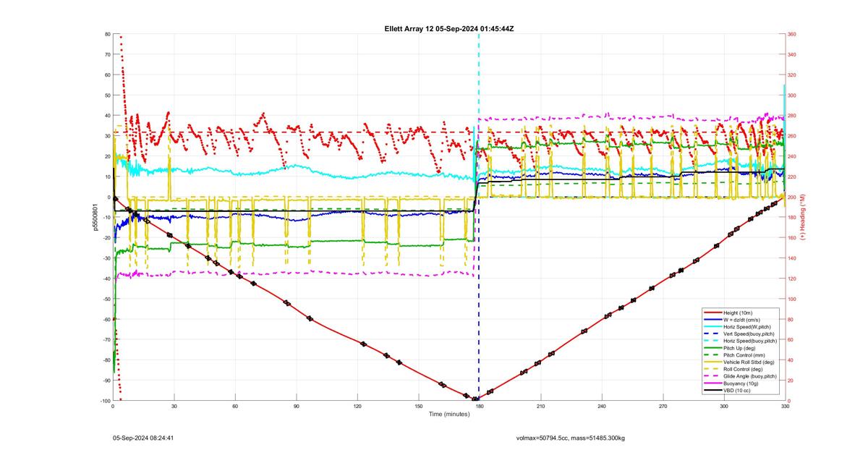The height and width of the screenshot is (450, 868).
Task: Select the "Pitch Up (deg)" legend entry
Action: click(x=741, y=348)
